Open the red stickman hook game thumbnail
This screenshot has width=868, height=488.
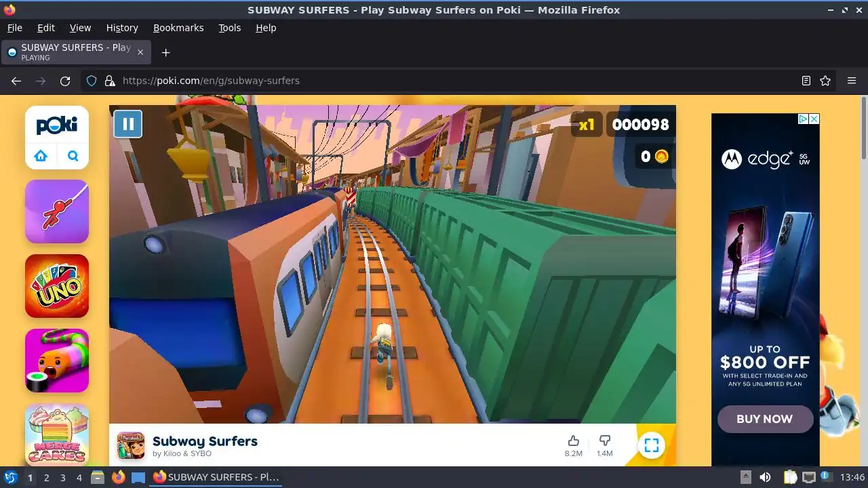(57, 211)
